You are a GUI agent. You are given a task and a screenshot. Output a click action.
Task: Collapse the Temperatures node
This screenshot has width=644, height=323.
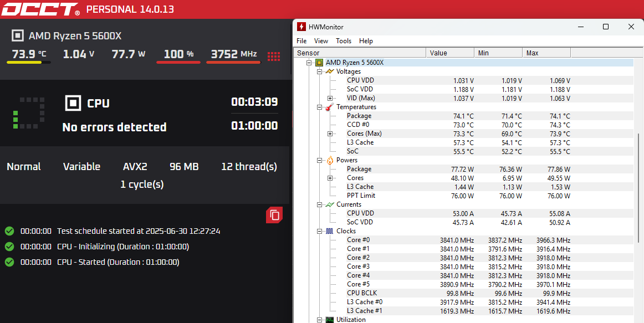click(x=319, y=107)
